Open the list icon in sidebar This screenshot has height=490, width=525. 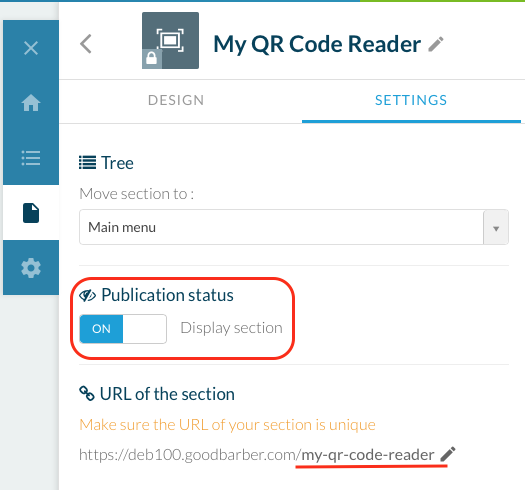31,158
